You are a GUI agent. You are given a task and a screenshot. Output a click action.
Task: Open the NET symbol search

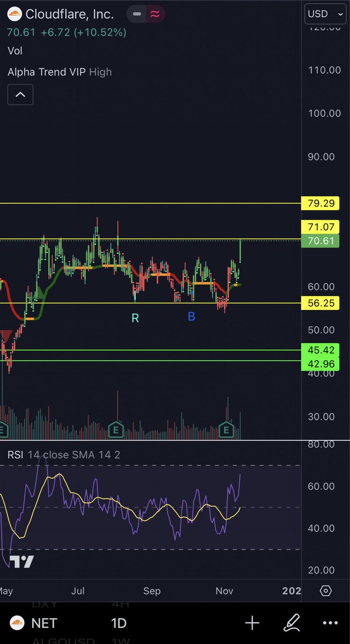43,623
